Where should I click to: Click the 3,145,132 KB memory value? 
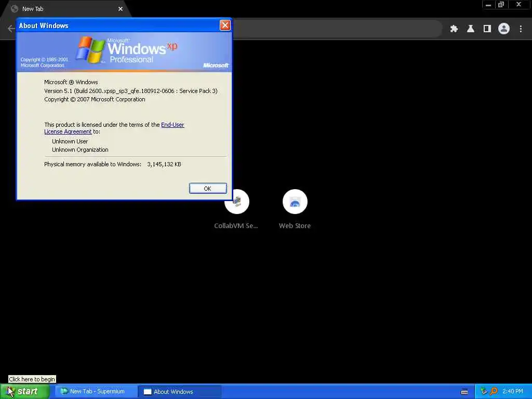click(164, 164)
